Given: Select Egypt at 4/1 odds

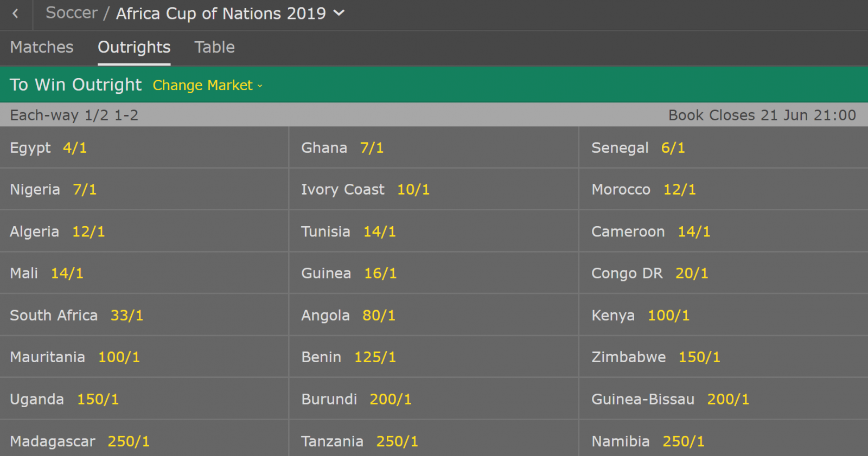Looking at the screenshot, I should coord(75,148).
